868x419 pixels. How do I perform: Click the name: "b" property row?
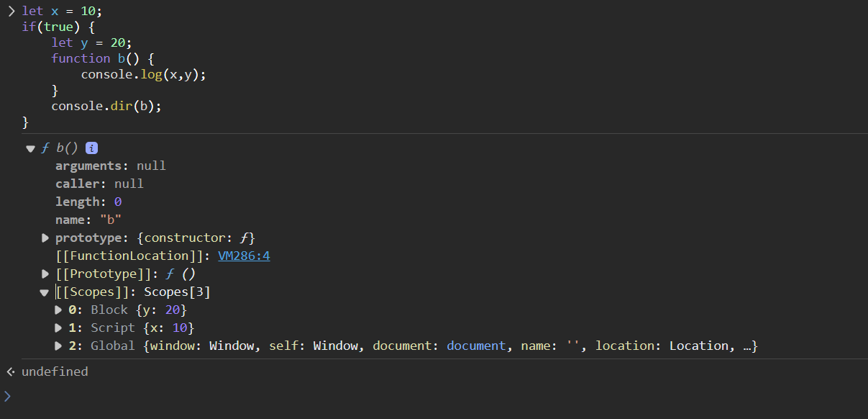[88, 220]
